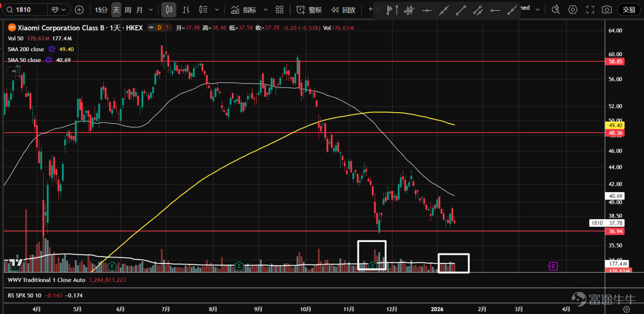This screenshot has height=314, width=644.
Task: Enter fullscreen mode icon
Action: pyautogui.click(x=590, y=10)
